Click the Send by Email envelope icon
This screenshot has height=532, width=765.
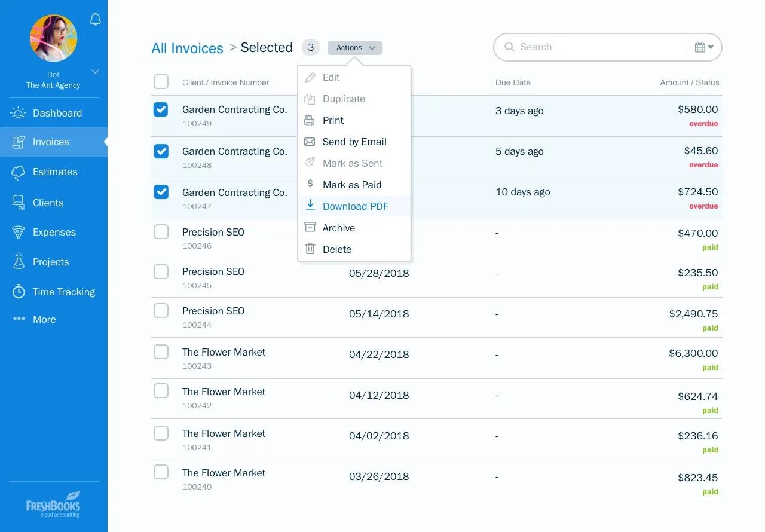point(310,142)
